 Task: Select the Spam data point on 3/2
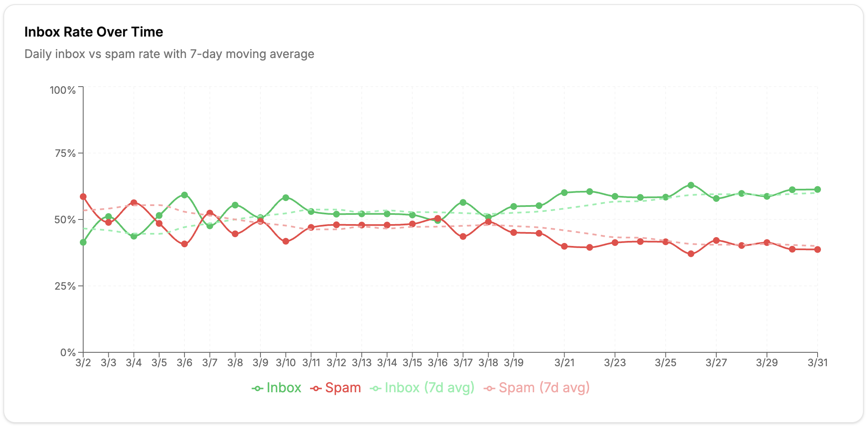83,197
